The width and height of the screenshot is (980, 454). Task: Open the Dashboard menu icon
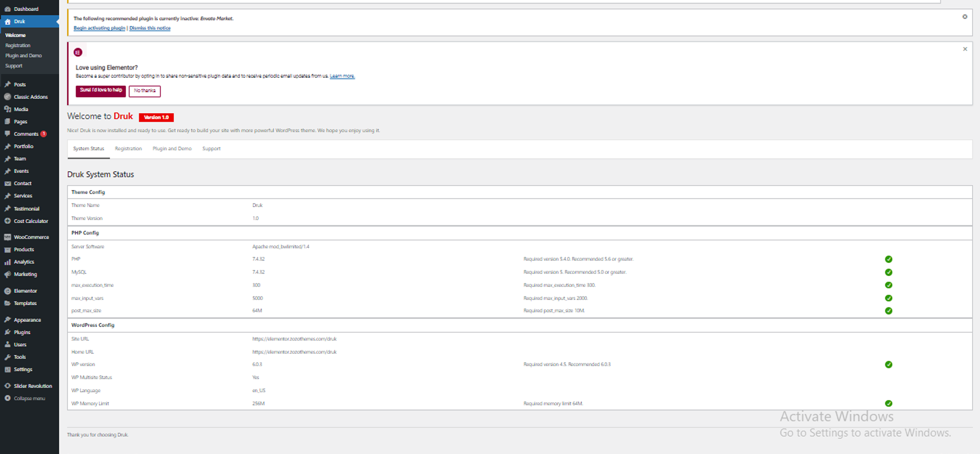click(7, 9)
